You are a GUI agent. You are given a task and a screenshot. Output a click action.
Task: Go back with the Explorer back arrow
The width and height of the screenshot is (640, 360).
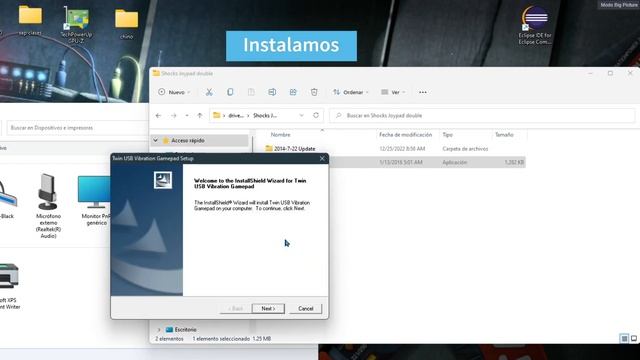[x=158, y=116]
